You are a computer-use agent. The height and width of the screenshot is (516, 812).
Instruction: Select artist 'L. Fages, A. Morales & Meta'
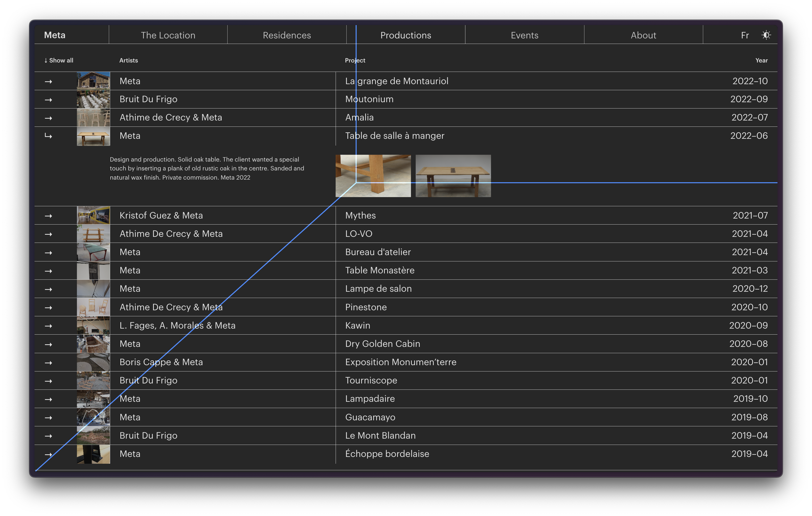coord(177,325)
